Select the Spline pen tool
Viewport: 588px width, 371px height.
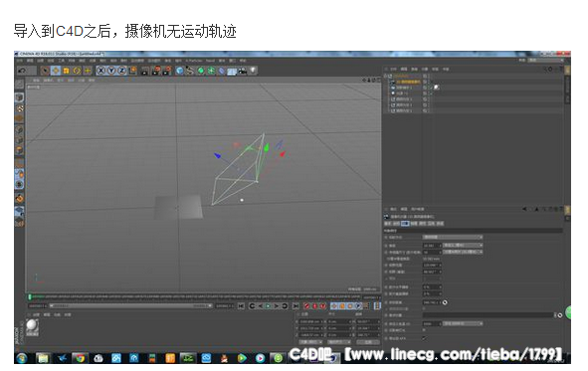tap(190, 71)
